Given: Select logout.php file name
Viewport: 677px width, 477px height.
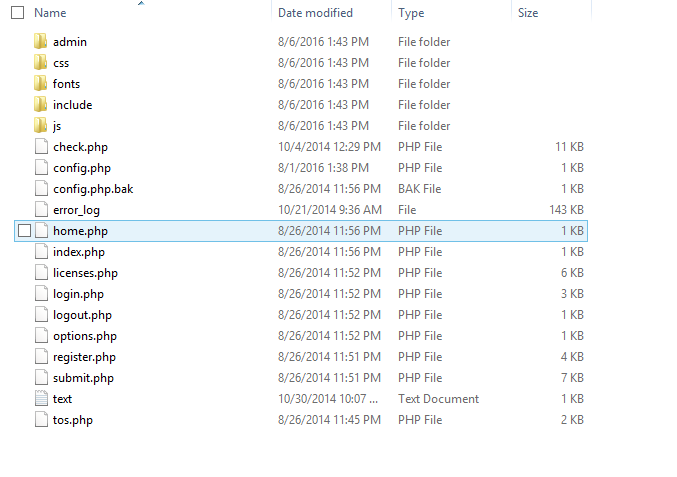Looking at the screenshot, I should point(82,315).
